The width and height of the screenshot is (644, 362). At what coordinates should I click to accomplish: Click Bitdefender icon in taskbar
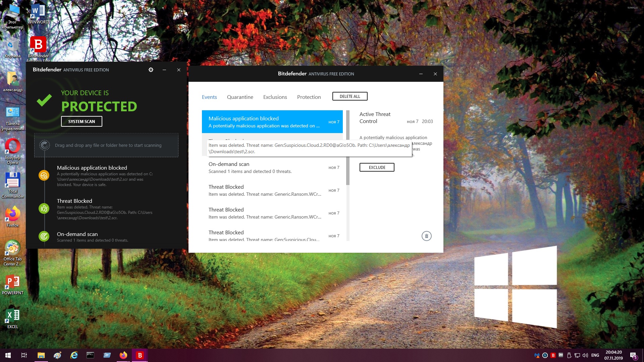[140, 355]
